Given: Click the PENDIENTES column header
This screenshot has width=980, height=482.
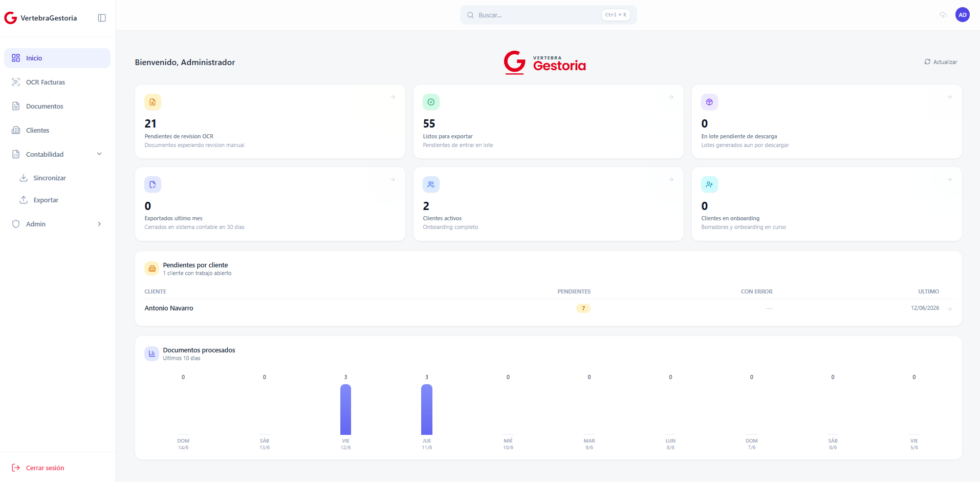Looking at the screenshot, I should pyautogui.click(x=574, y=291).
